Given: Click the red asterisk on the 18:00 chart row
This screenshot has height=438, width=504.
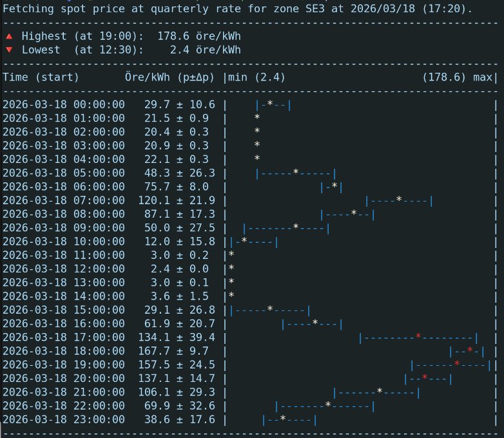Looking at the screenshot, I should pos(470,350).
